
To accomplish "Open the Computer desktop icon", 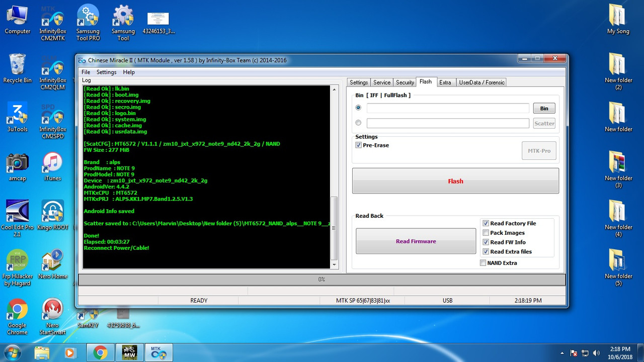I will click(x=18, y=20).
